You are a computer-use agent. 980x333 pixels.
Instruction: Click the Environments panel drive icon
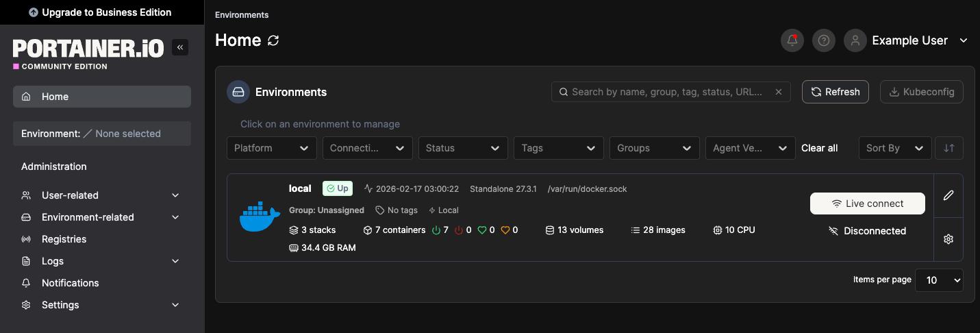(238, 92)
